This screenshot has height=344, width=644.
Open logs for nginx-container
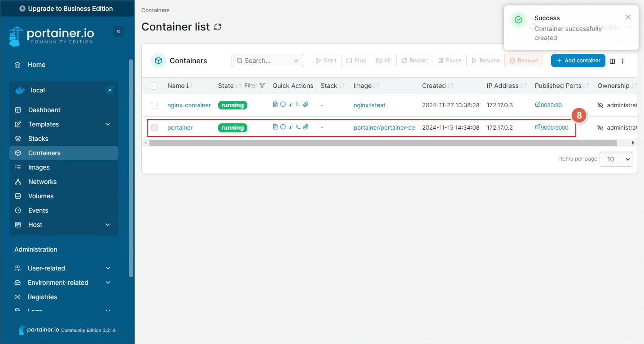click(x=276, y=105)
